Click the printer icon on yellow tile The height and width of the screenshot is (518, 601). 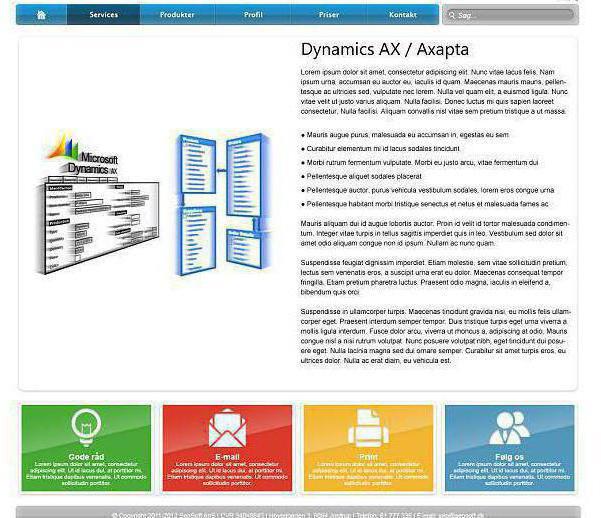368,428
